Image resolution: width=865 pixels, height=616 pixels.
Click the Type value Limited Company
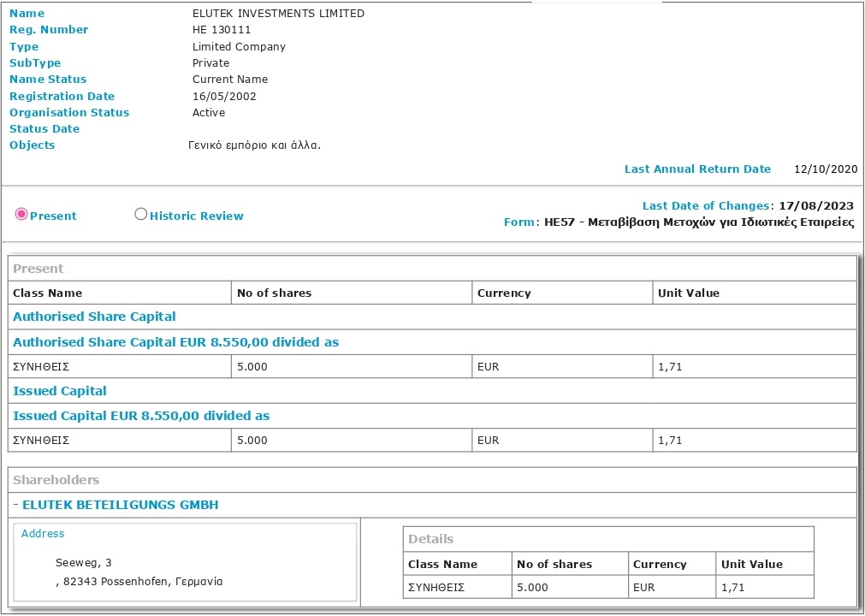[x=239, y=47]
